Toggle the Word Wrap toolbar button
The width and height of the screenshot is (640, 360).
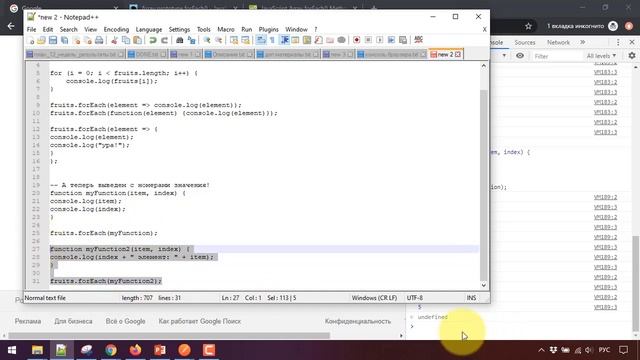point(261,40)
